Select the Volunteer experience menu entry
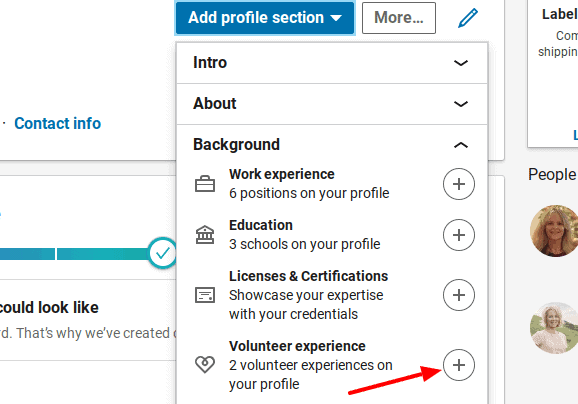Viewport: 578px width, 404px height. tap(310, 365)
